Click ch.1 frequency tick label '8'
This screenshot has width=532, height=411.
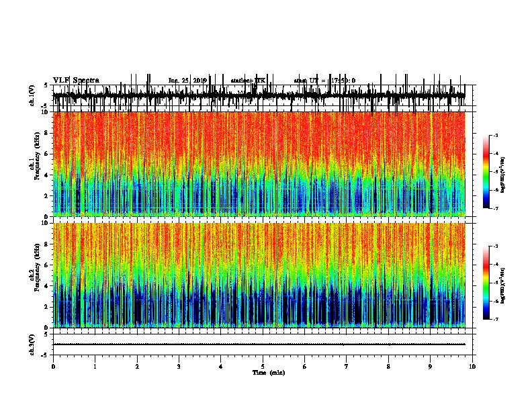tap(46, 133)
